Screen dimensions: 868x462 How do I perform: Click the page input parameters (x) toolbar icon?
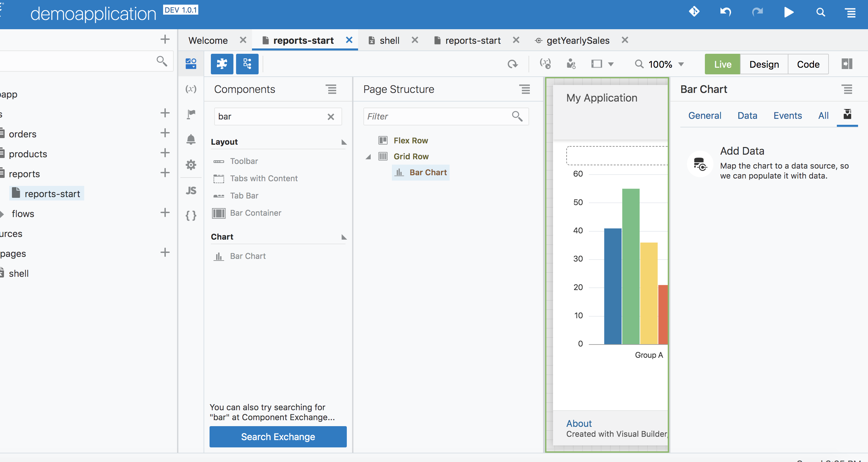pyautogui.click(x=545, y=64)
